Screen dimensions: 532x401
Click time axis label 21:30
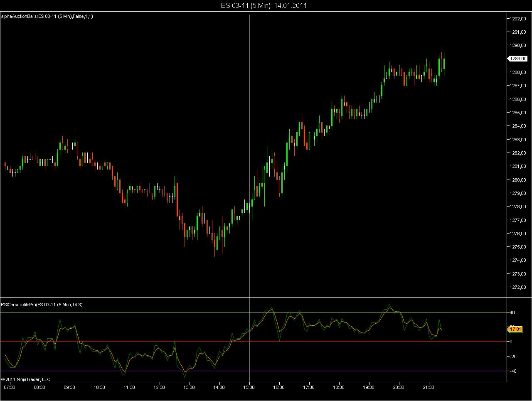click(x=429, y=387)
